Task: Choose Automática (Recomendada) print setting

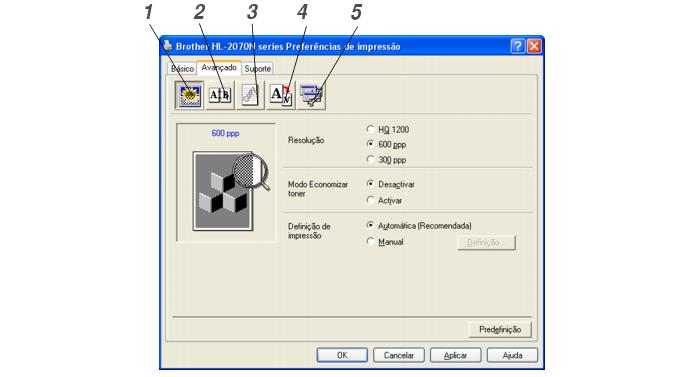Action: [x=419, y=226]
